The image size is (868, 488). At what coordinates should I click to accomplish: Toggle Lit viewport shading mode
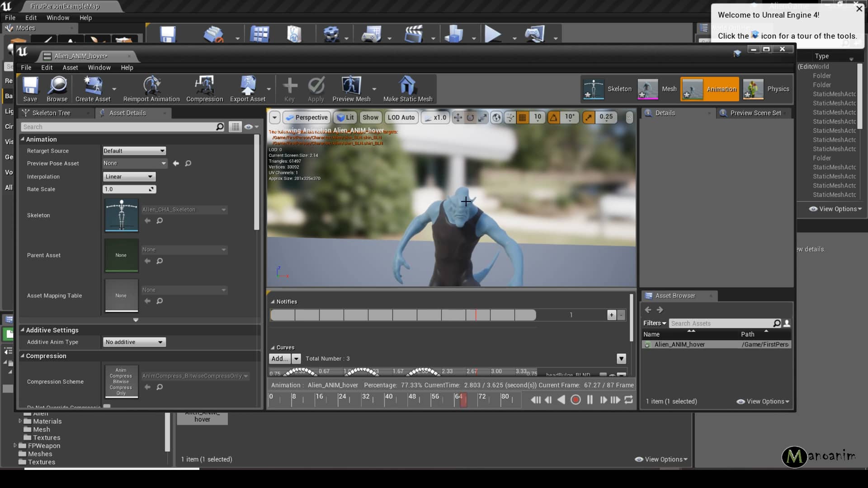tap(345, 117)
